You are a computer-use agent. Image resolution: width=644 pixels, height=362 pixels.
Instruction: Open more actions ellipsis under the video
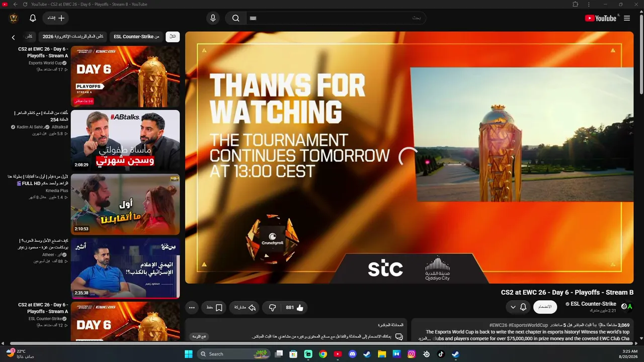tap(192, 308)
